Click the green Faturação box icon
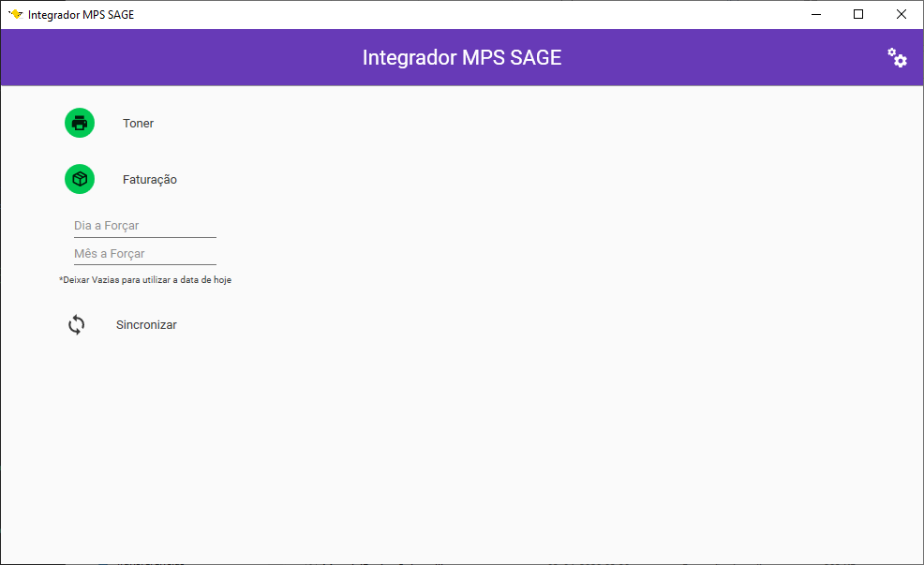This screenshot has width=924, height=565. [80, 179]
